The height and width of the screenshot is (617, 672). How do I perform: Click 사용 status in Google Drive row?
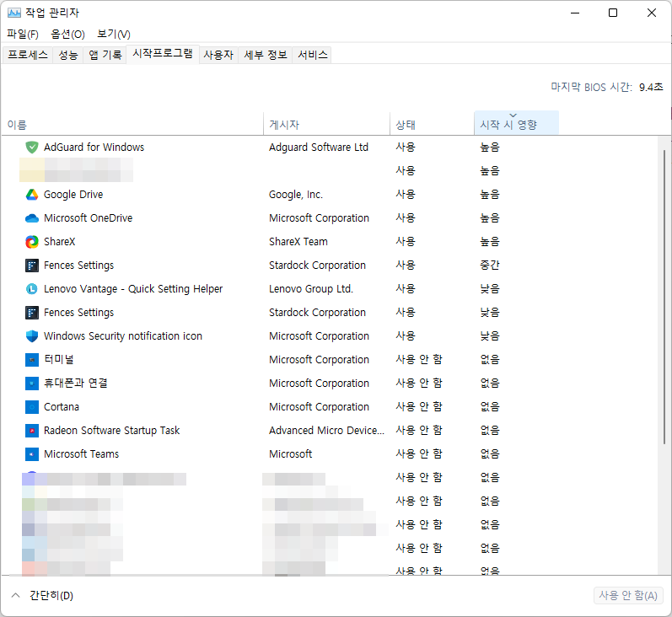click(406, 195)
